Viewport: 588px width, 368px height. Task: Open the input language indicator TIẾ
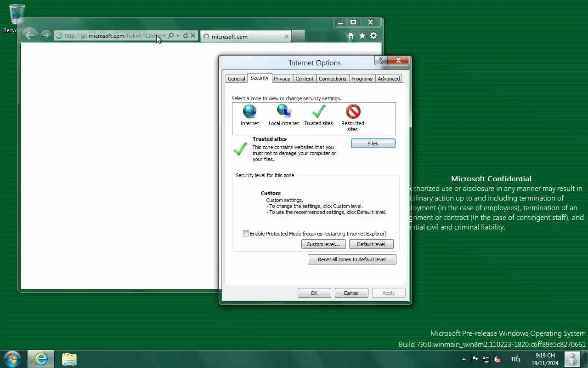(x=515, y=359)
